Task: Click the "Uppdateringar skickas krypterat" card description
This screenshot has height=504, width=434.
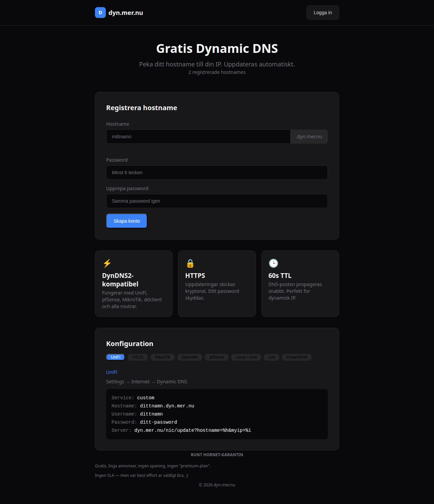Action: pos(212,291)
